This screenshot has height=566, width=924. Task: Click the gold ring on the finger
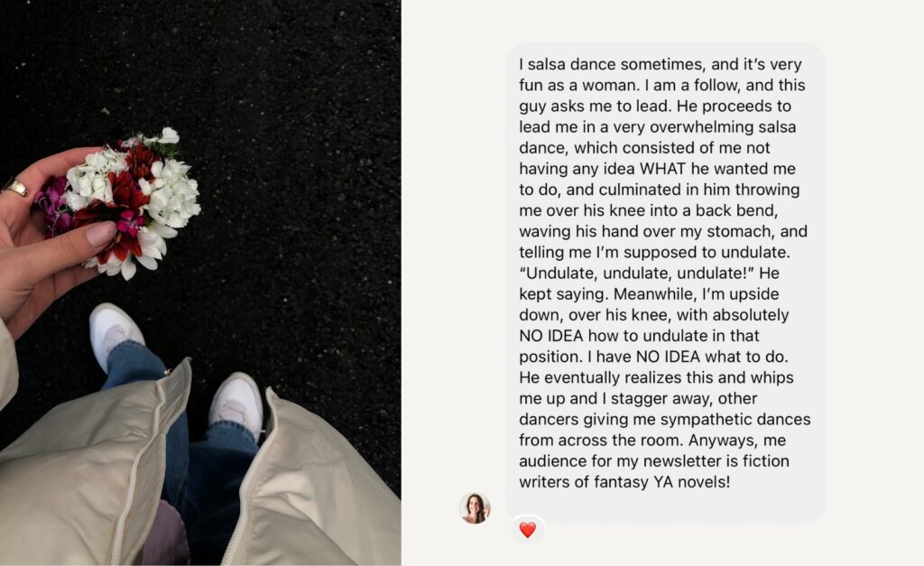coord(16,188)
